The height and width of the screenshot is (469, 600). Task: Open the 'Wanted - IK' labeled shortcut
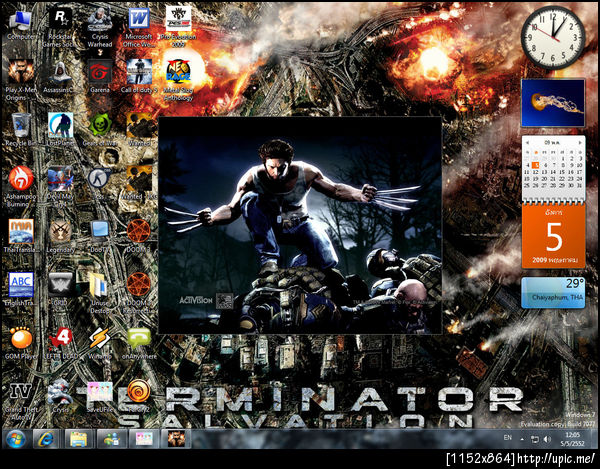point(139,184)
